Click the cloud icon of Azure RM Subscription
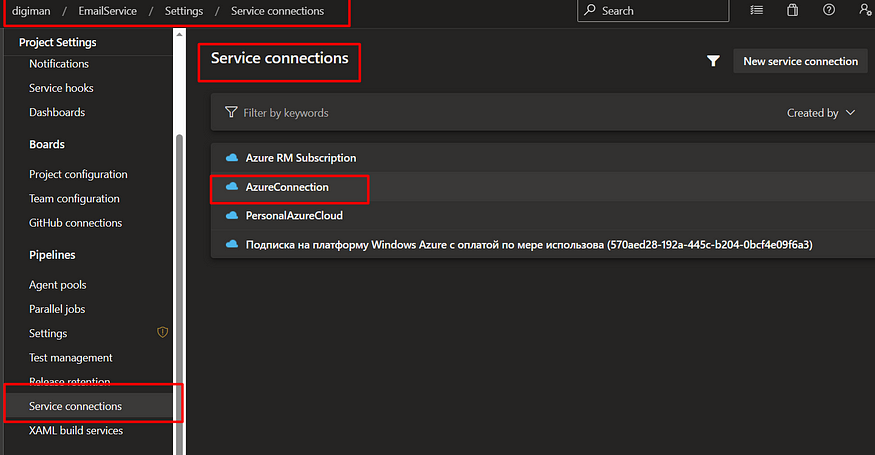Viewport: 875px width, 455px height. click(232, 158)
